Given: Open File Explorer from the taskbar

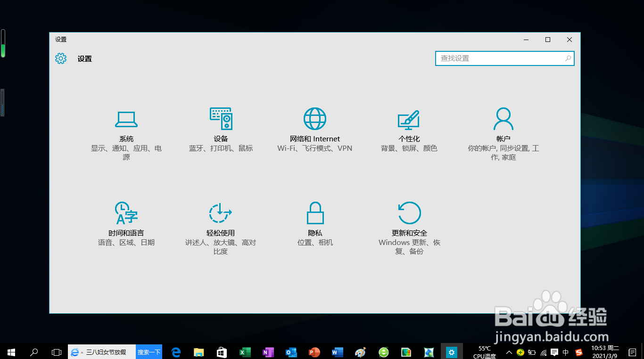Looking at the screenshot, I should (x=199, y=352).
